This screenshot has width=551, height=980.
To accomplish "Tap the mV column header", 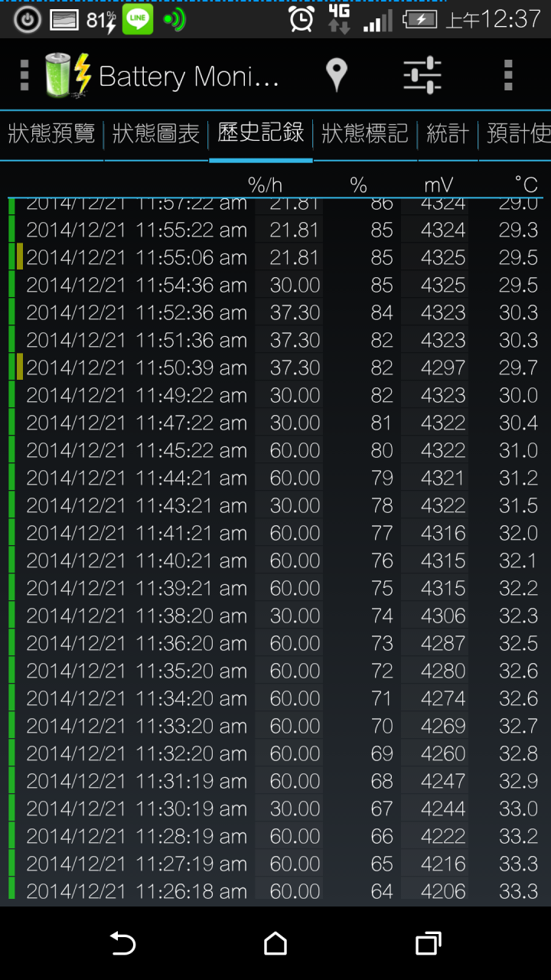I will [439, 185].
